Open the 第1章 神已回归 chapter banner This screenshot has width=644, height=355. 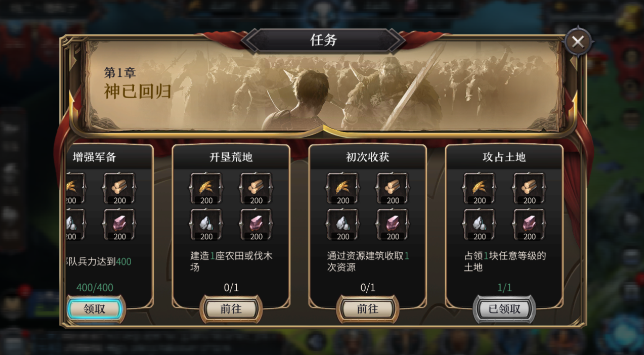tap(324, 86)
